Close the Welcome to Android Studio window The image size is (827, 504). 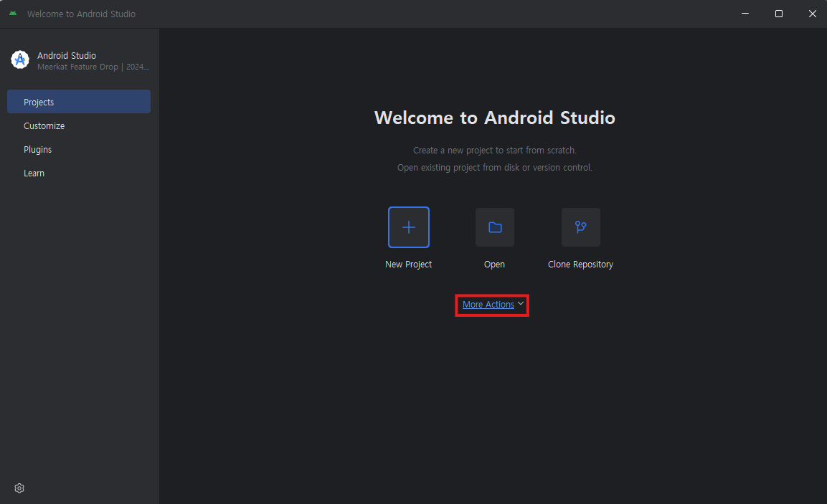pos(812,14)
